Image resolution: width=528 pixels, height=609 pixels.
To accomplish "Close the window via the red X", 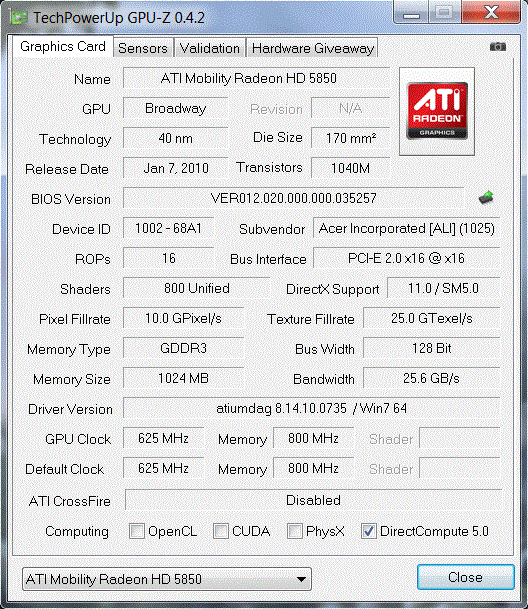I will [x=491, y=12].
